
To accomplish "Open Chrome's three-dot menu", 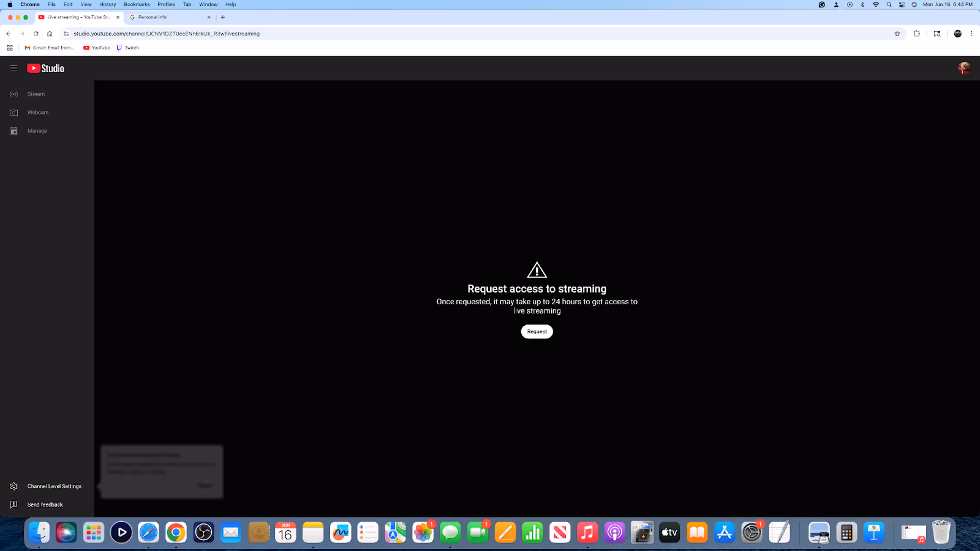I will 972,34.
